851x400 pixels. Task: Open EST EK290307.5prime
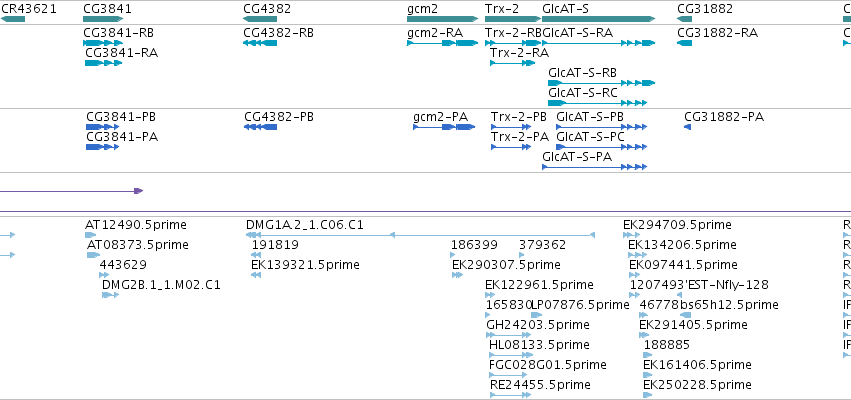(506, 265)
